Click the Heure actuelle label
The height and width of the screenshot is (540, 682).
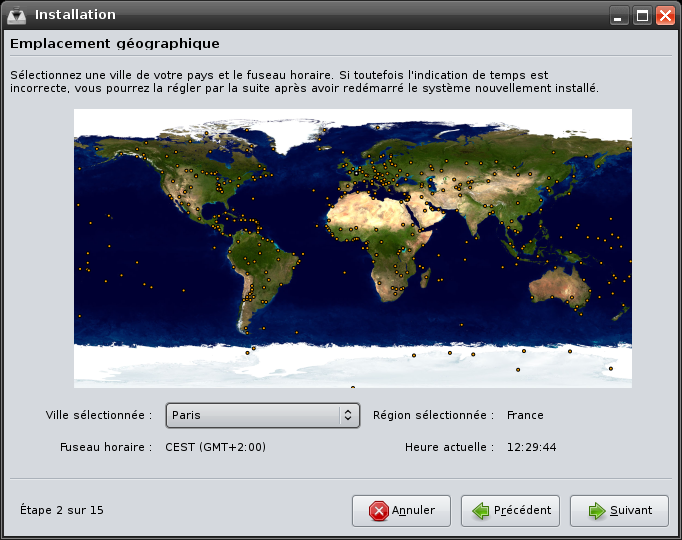click(449, 447)
